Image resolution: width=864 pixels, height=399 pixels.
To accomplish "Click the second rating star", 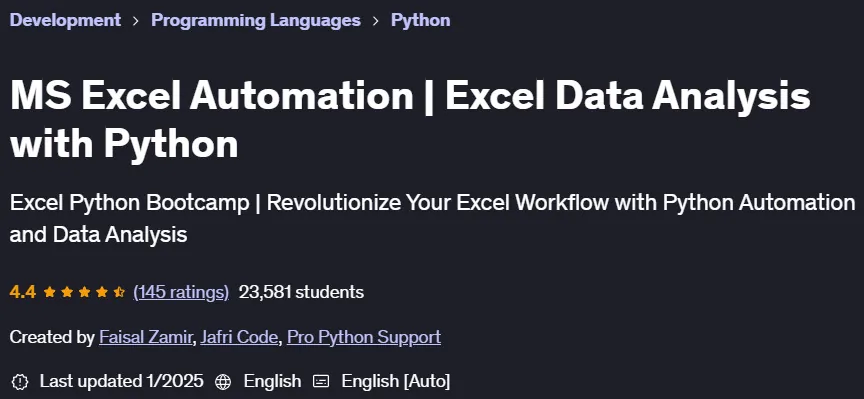I will pyautogui.click(x=67, y=292).
